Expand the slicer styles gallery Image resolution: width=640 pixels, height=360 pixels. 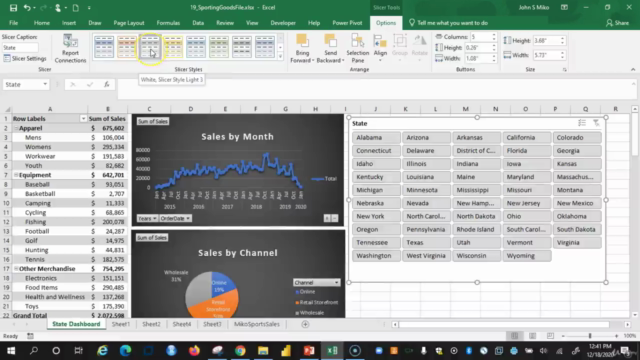pyautogui.click(x=280, y=56)
